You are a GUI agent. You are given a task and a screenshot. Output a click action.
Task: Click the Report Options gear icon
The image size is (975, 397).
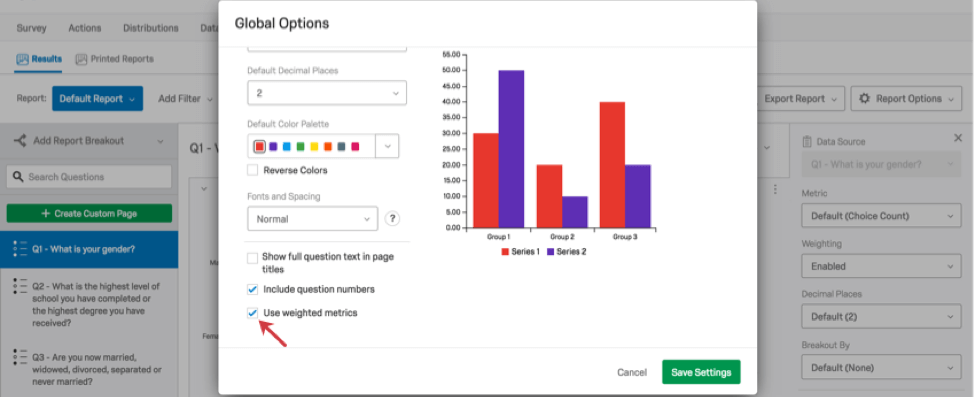point(864,99)
